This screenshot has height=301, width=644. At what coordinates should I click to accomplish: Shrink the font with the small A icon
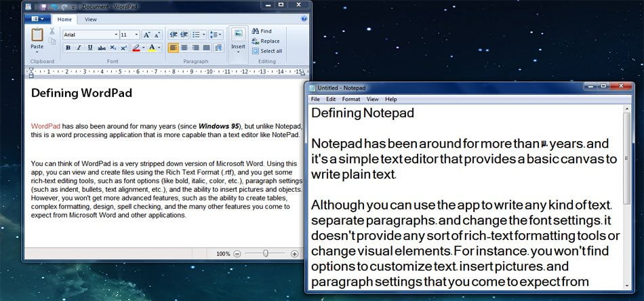157,35
